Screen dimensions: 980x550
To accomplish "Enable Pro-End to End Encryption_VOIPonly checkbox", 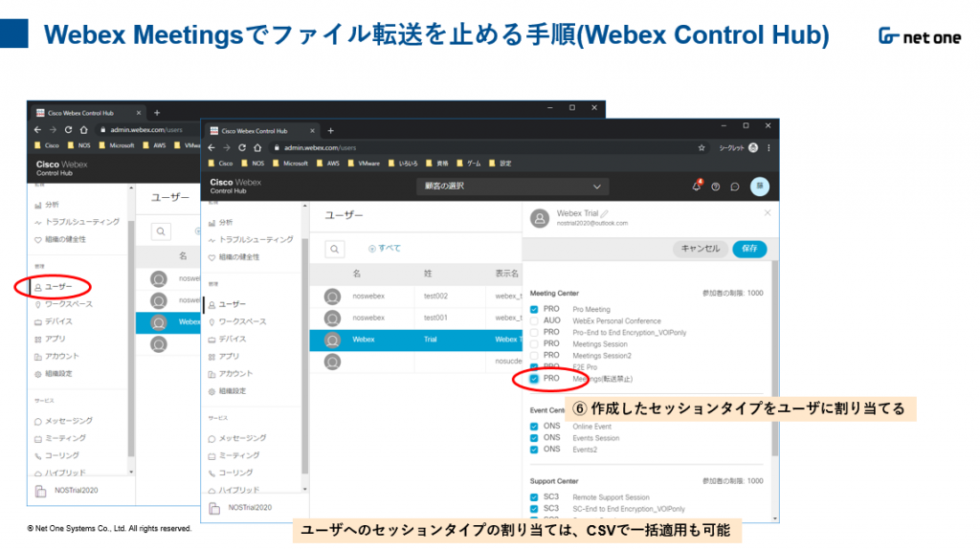I will 534,333.
